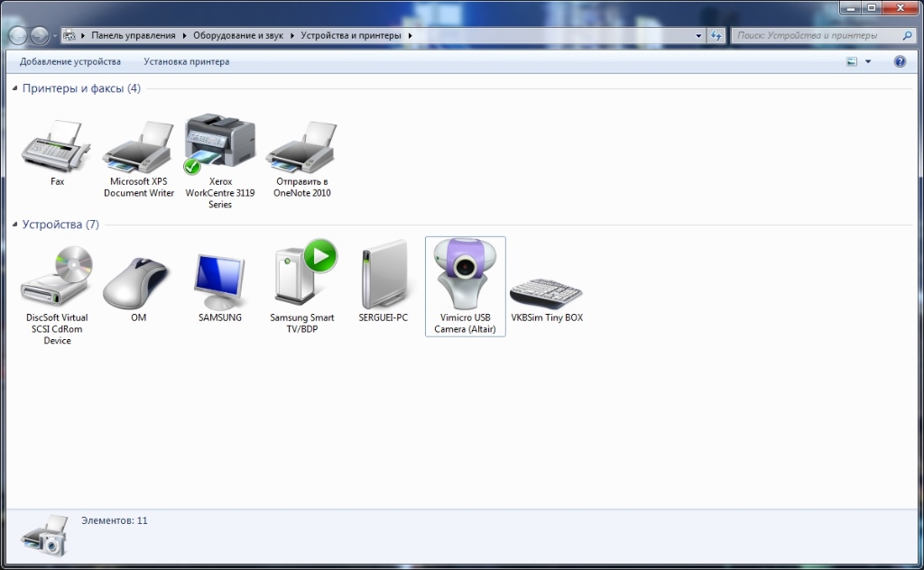Select the SERGUEI-PC computer icon
Screen dimensions: 924x570
coord(383,275)
